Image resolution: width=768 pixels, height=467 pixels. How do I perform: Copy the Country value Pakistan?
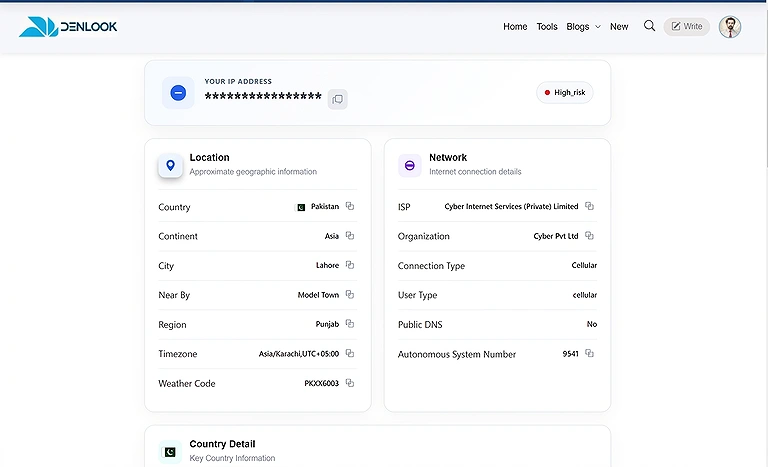point(350,206)
